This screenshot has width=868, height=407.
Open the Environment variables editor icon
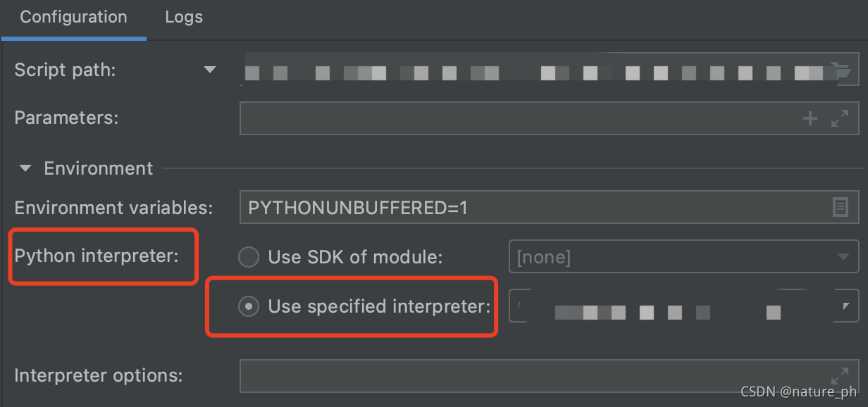tap(841, 207)
